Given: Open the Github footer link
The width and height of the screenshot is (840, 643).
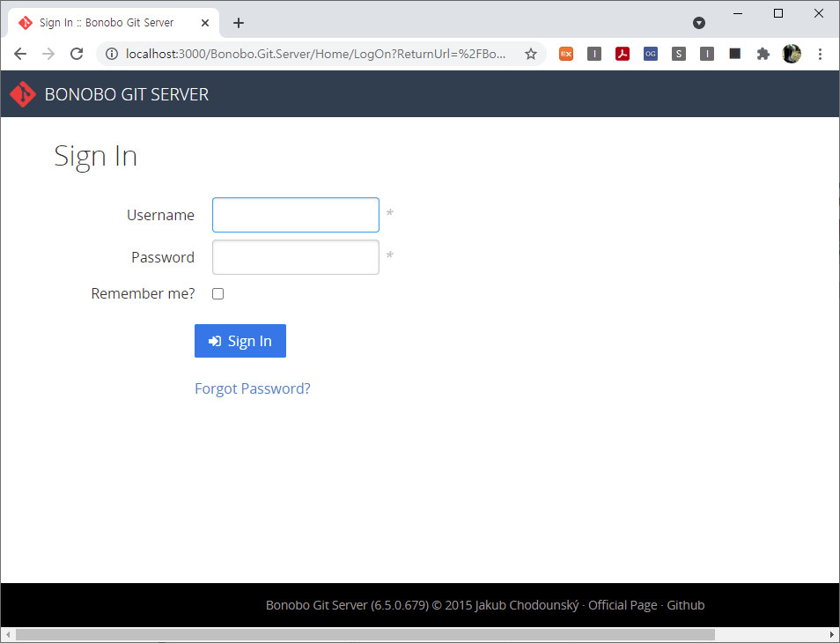Looking at the screenshot, I should tap(685, 605).
